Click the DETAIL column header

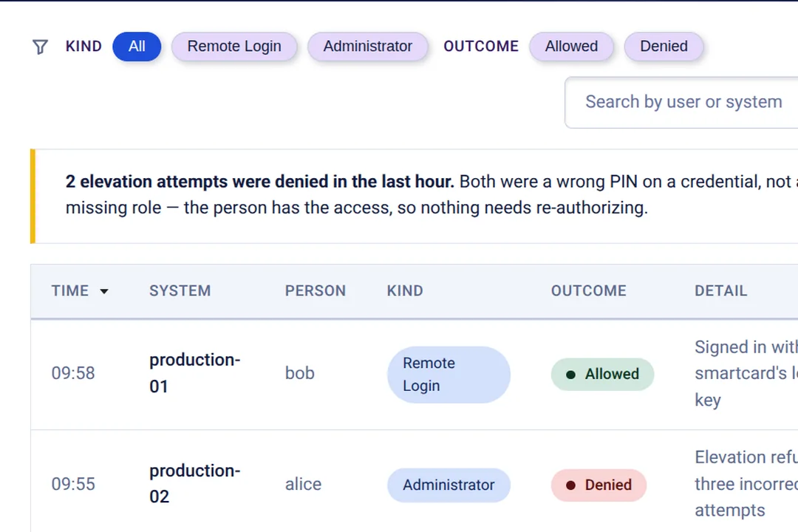(720, 290)
